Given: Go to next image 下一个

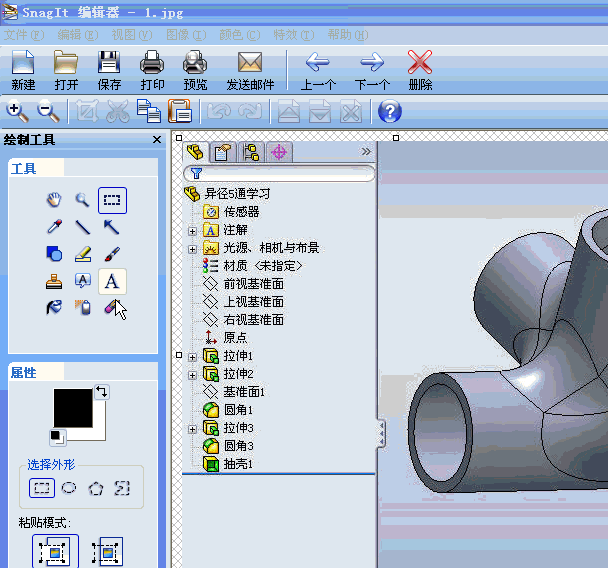Looking at the screenshot, I should [x=372, y=70].
